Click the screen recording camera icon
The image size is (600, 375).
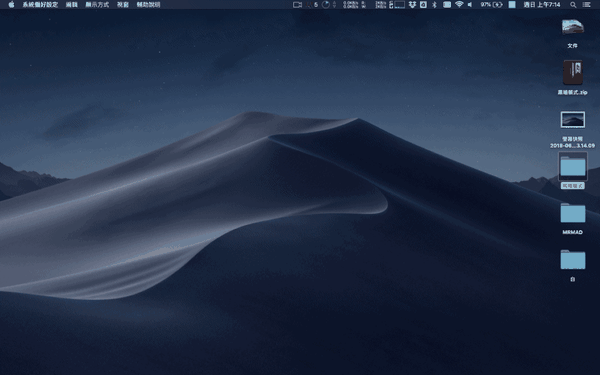coord(297,5)
